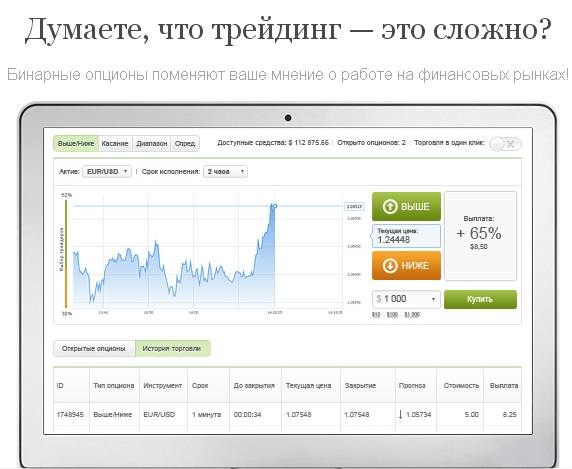Open the EUR/USD asset dropdown

(107, 171)
